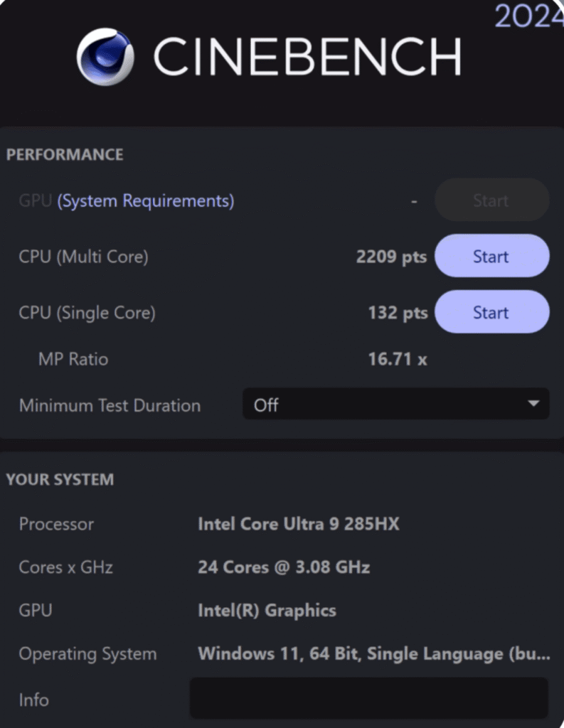Start the CPU Single Core benchmark
This screenshot has height=728, width=564.
coord(491,313)
